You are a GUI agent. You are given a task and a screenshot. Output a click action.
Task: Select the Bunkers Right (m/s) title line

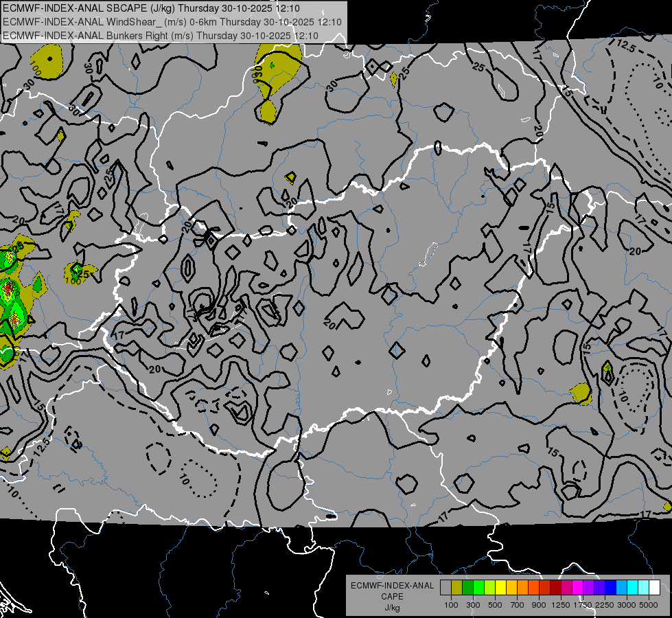click(161, 36)
